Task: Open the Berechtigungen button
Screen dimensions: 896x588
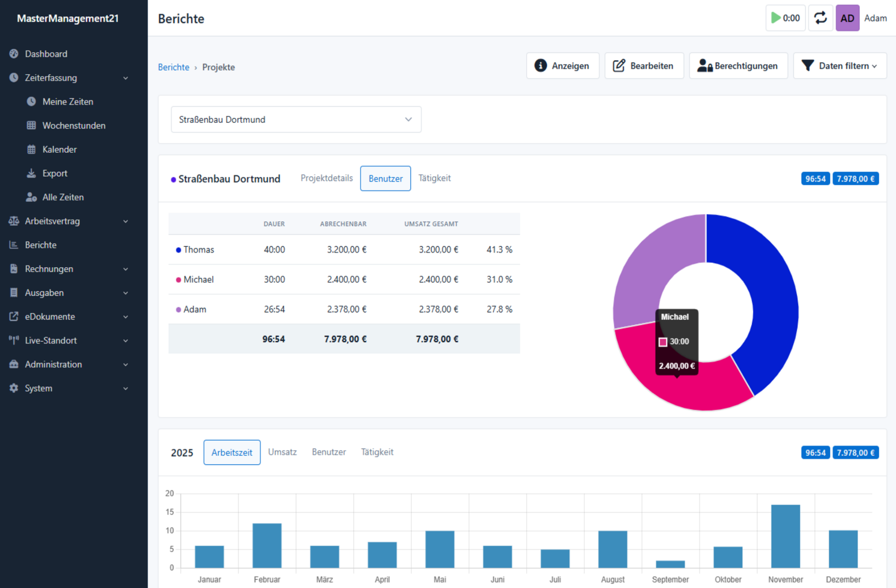Action: coord(738,66)
